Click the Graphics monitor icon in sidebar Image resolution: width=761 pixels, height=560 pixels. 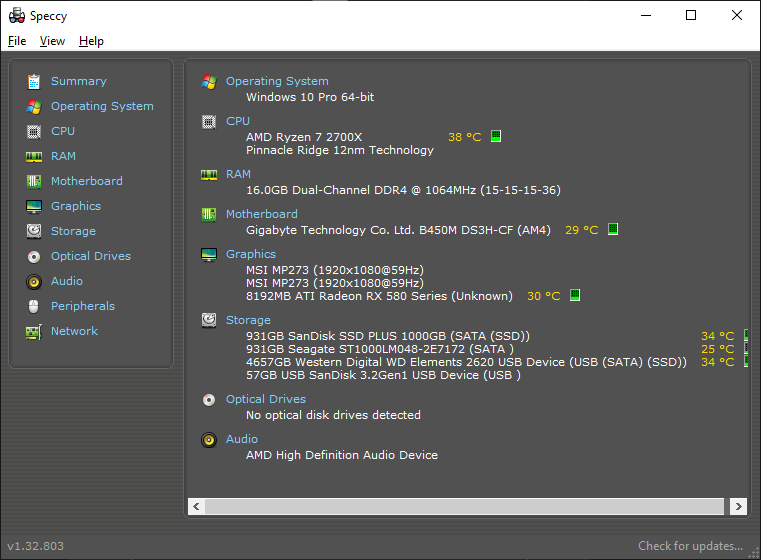(x=33, y=206)
